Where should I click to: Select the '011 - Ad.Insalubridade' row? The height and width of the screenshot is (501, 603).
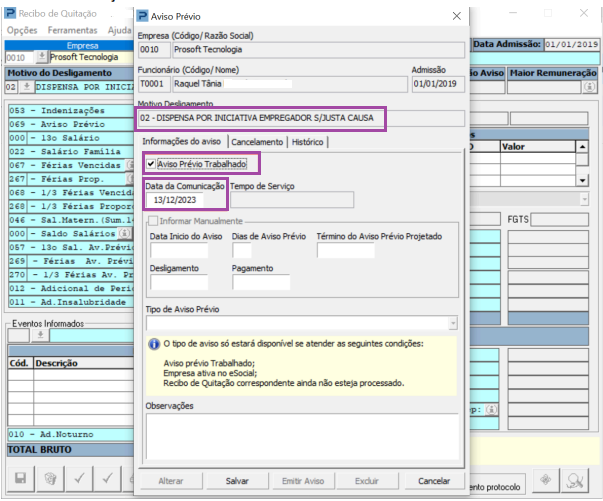(x=71, y=302)
